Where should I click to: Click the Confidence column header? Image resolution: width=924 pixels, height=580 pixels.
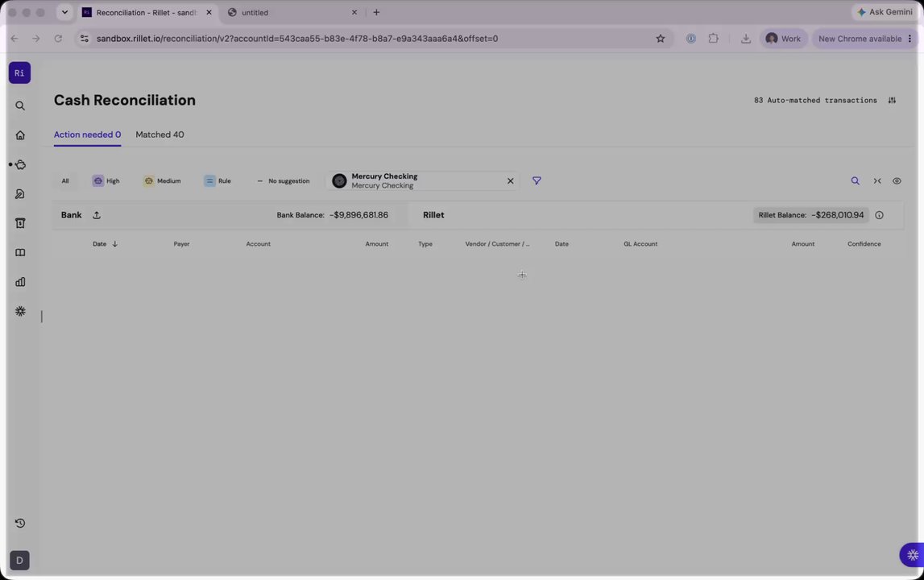[x=864, y=244]
